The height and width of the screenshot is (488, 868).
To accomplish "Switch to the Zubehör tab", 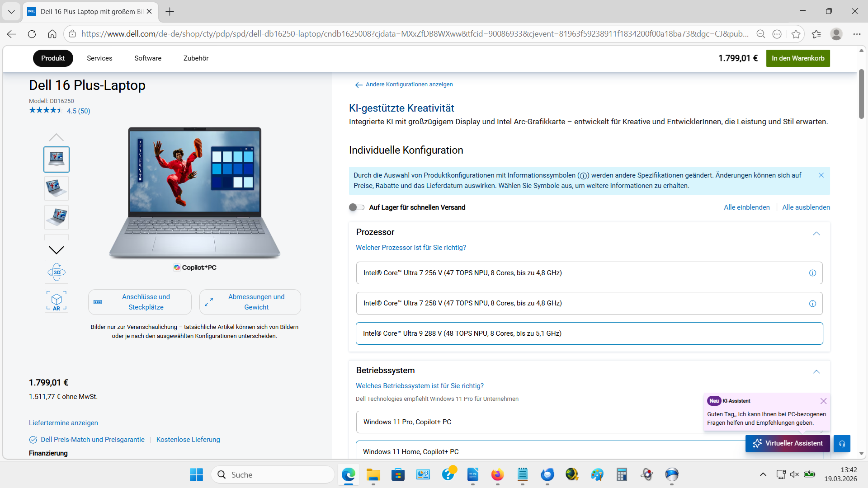I will (x=196, y=58).
